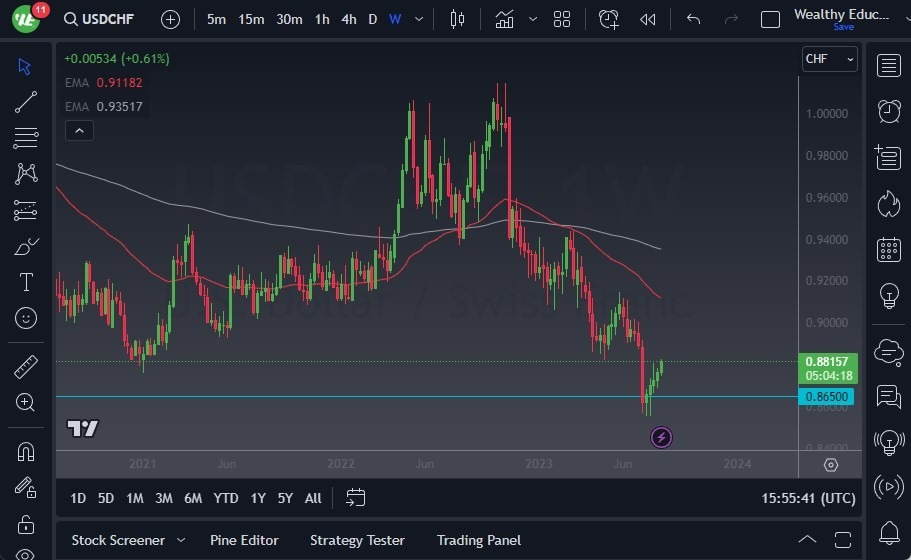Redo the chart action

(x=731, y=19)
